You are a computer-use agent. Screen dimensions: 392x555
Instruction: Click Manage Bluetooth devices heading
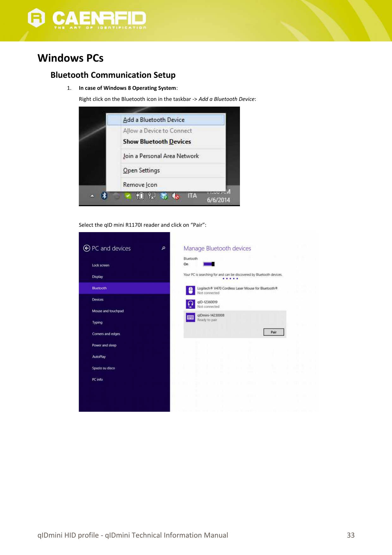(217, 249)
